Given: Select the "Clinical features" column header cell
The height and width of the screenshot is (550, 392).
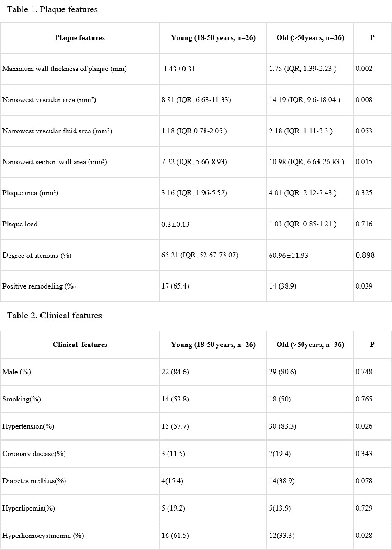Looking at the screenshot, I should pyautogui.click(x=80, y=345).
